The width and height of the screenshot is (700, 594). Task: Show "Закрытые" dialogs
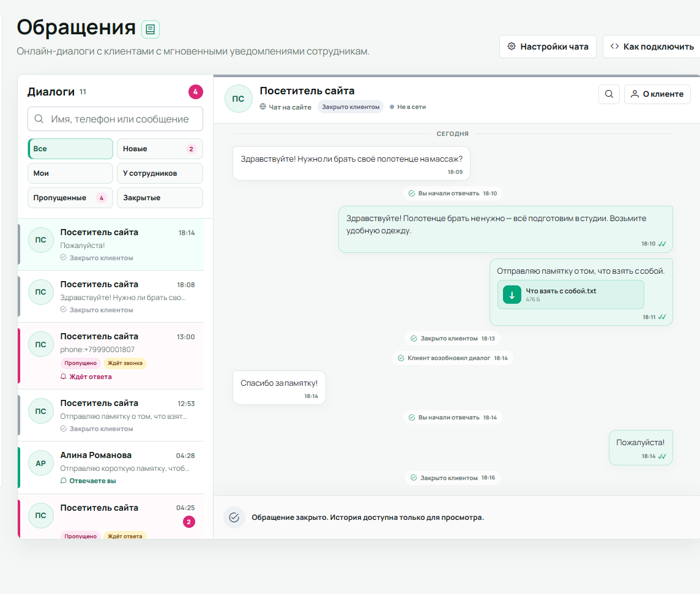coord(160,198)
